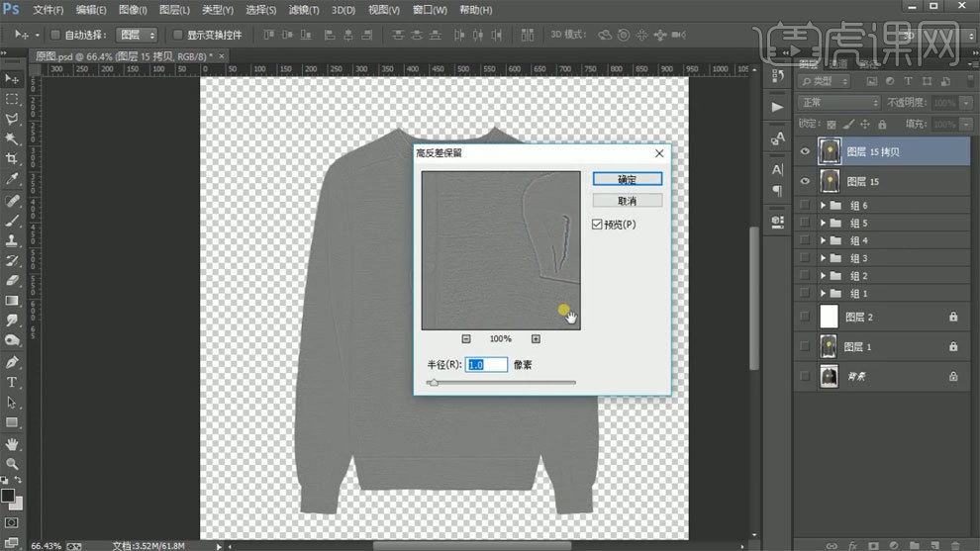
Task: Expand the 组 6 layer group
Action: tap(823, 205)
